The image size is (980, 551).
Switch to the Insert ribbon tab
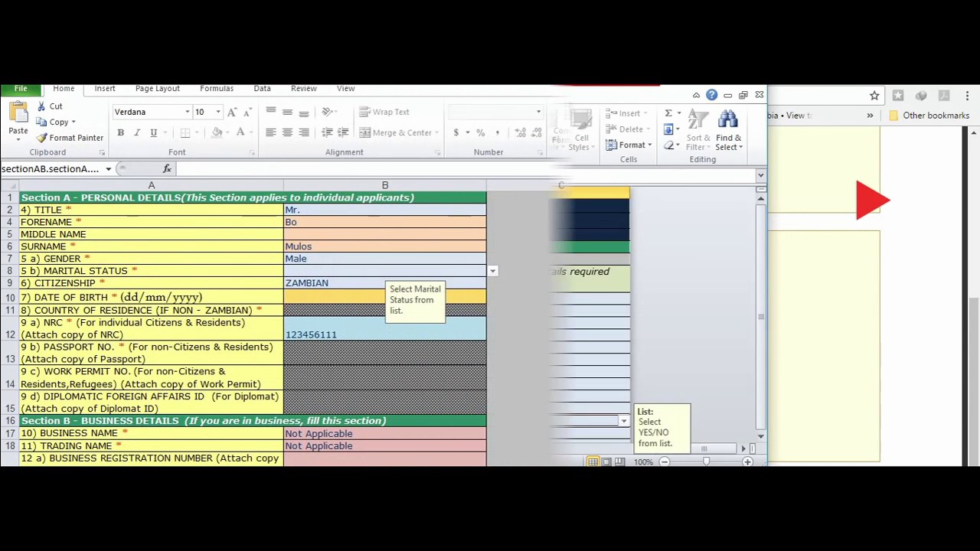[x=105, y=89]
